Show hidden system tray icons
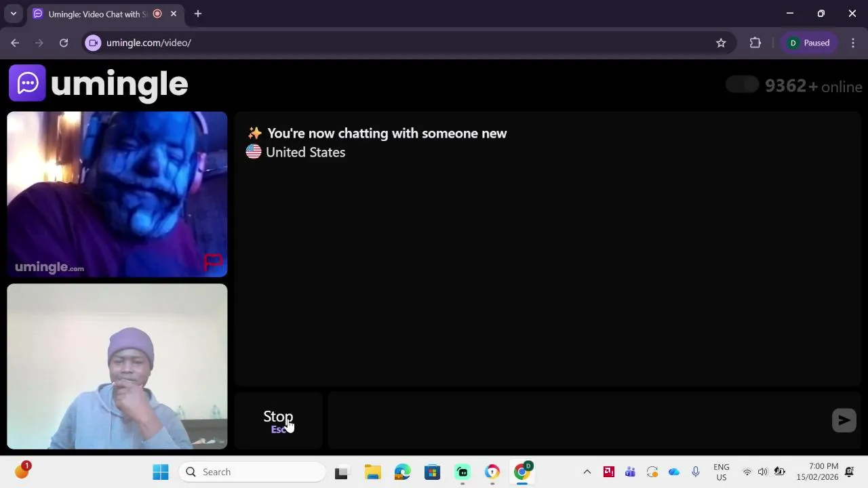 pos(587,472)
